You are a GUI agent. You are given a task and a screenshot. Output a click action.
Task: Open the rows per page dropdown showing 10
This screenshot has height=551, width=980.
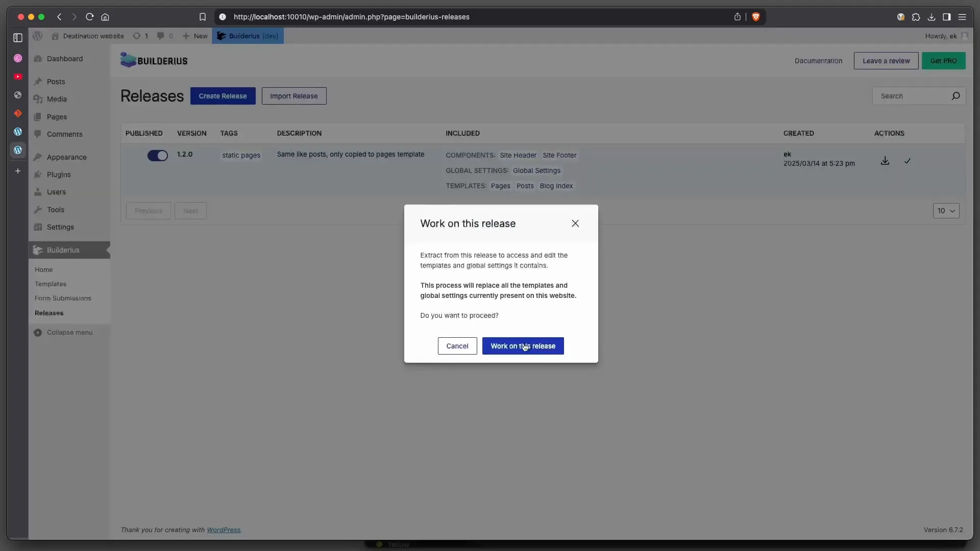tap(946, 211)
